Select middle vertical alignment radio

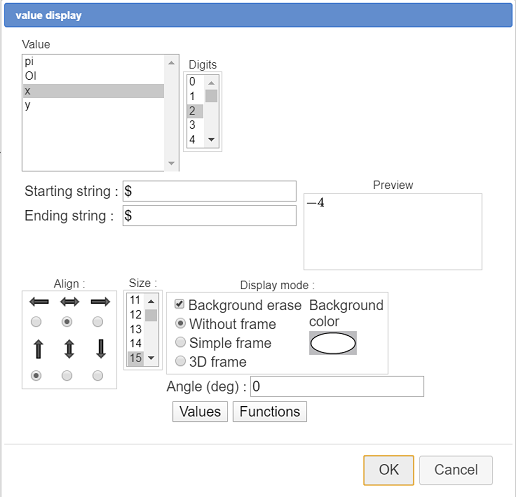[x=67, y=376]
